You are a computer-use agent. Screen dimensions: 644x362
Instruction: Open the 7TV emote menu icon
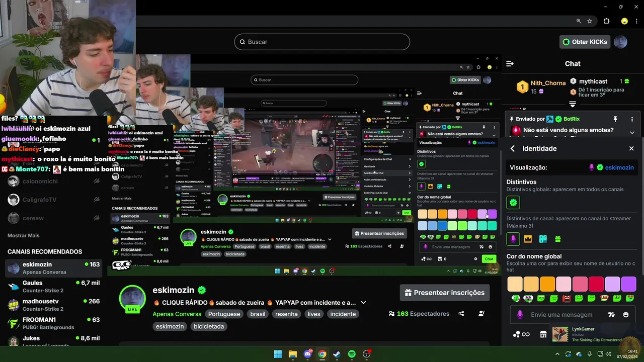pyautogui.click(x=611, y=315)
